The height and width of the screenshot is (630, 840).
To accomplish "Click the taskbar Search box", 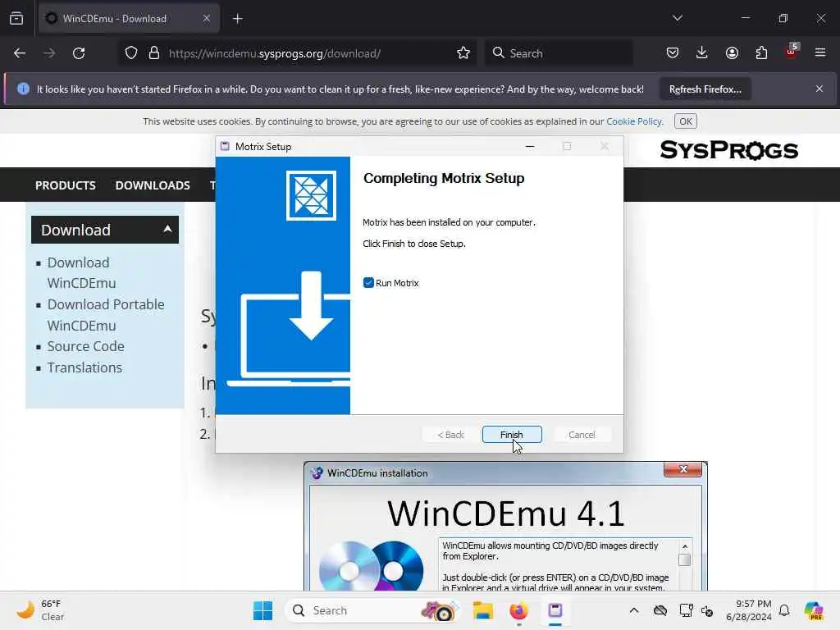I will coord(372,610).
